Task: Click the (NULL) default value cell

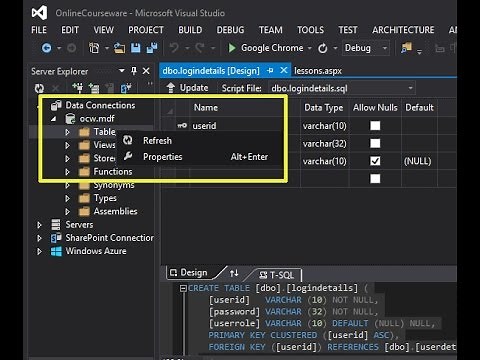Action: click(418, 161)
